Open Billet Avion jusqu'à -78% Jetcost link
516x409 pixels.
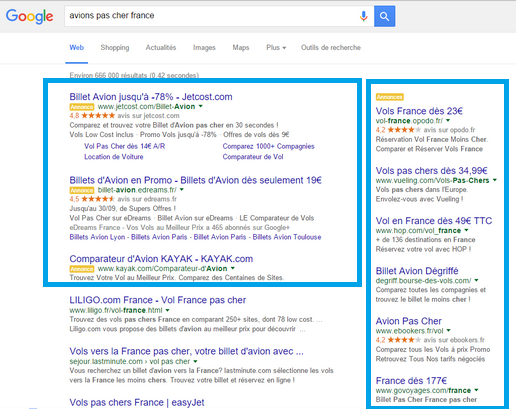151,97
